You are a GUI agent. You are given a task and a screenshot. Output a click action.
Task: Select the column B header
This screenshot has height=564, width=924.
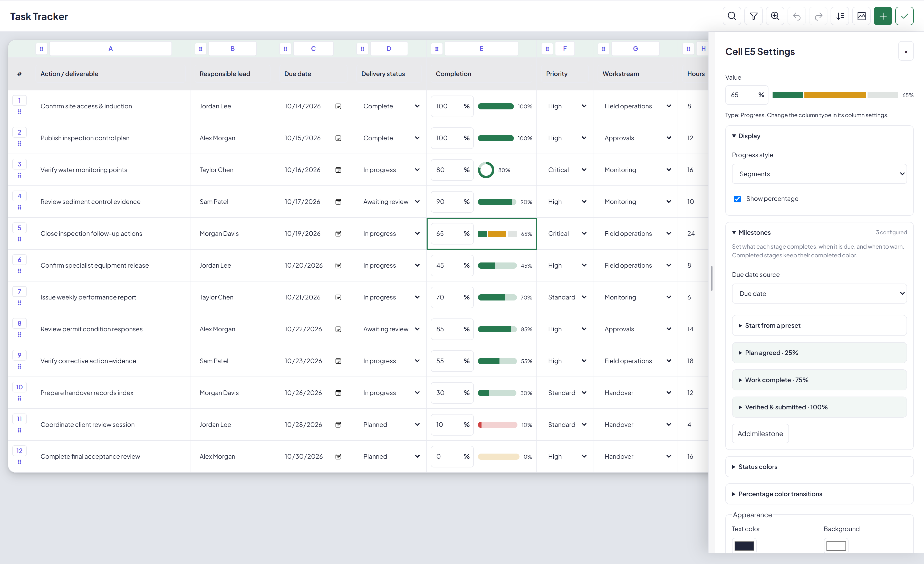(x=233, y=49)
